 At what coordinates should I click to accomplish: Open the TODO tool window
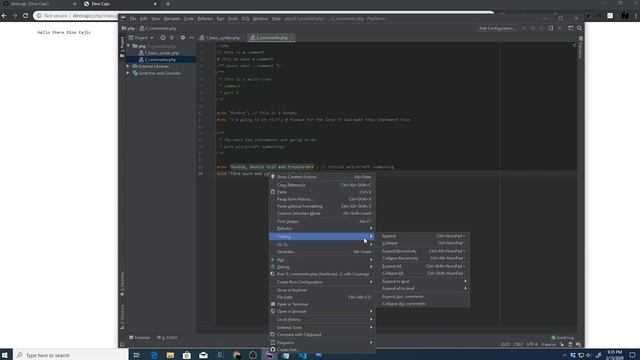click(x=167, y=338)
